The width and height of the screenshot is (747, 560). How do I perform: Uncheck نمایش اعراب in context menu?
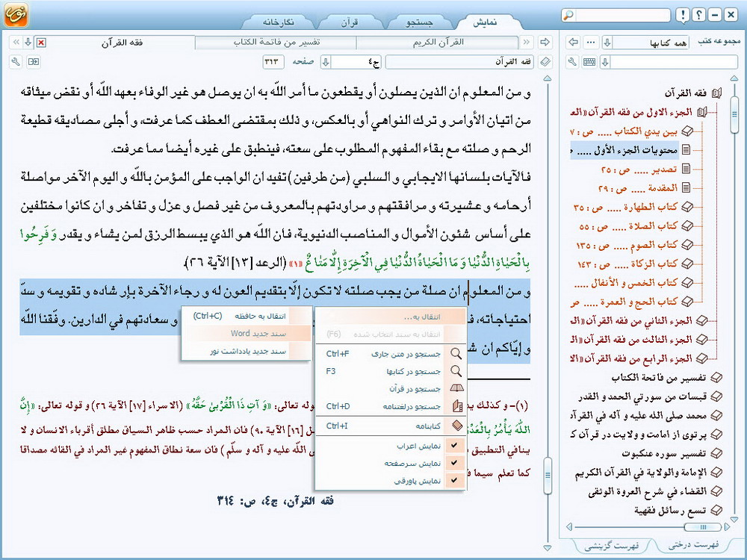(x=453, y=446)
